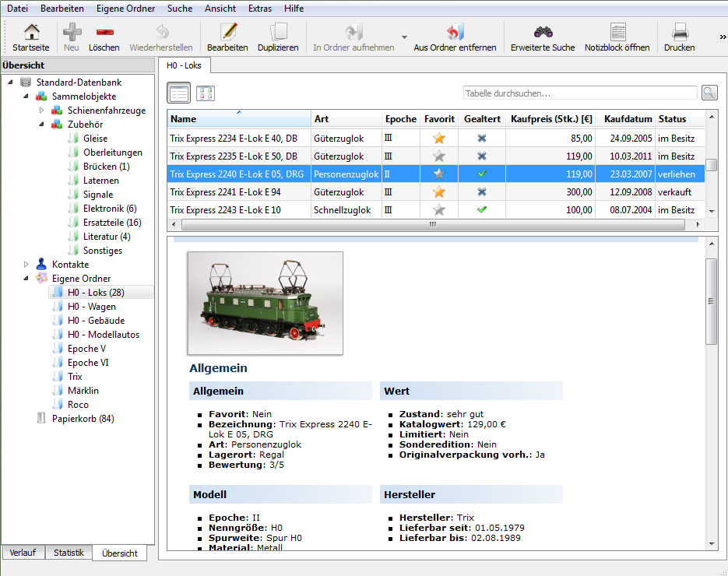Select row Trix Express 2241 E-Lok E 94
Viewport: 728px width, 576px height.
click(435, 191)
